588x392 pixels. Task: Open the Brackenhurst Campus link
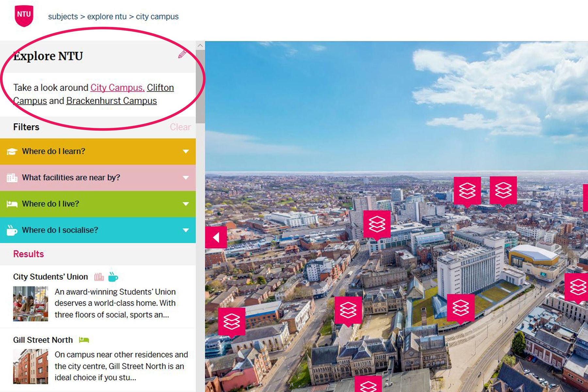112,101
